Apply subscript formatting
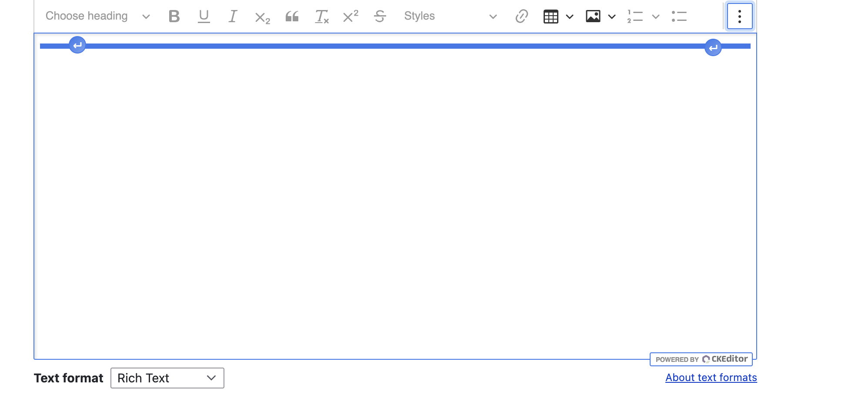Viewport: 868px width, 415px height. (262, 17)
